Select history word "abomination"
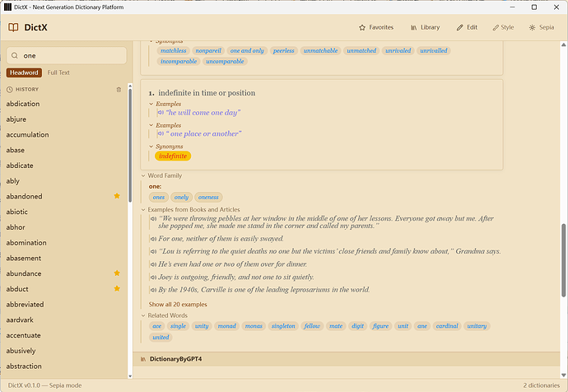The width and height of the screenshot is (568, 392). (x=26, y=243)
